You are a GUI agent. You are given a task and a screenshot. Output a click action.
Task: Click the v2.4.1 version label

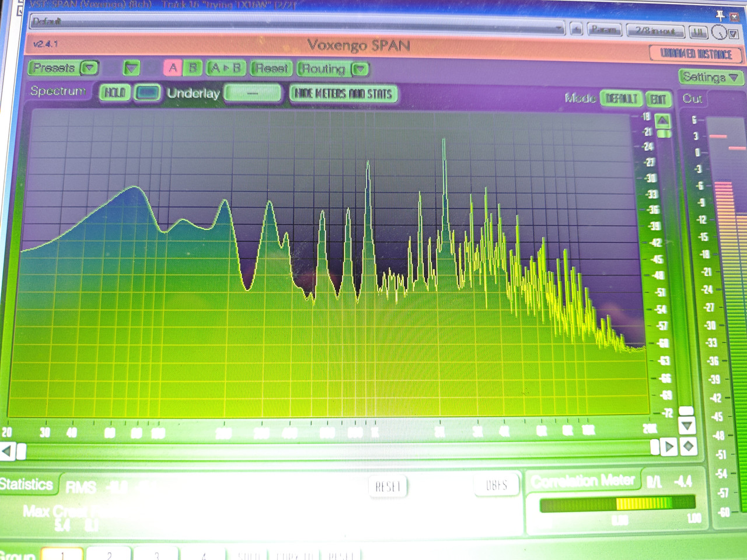[x=46, y=44]
